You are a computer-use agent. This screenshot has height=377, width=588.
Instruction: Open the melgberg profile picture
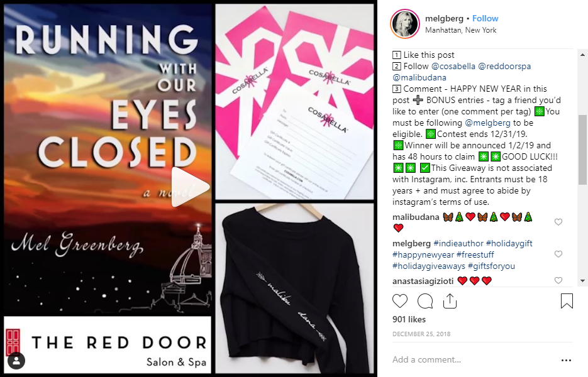click(x=405, y=24)
